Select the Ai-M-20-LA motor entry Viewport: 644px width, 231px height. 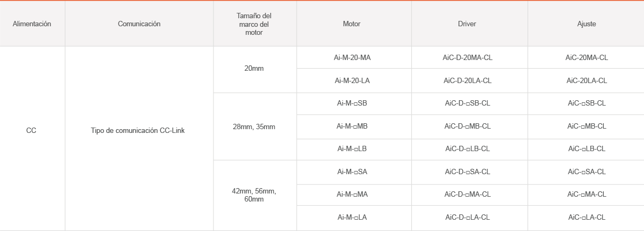coord(353,81)
